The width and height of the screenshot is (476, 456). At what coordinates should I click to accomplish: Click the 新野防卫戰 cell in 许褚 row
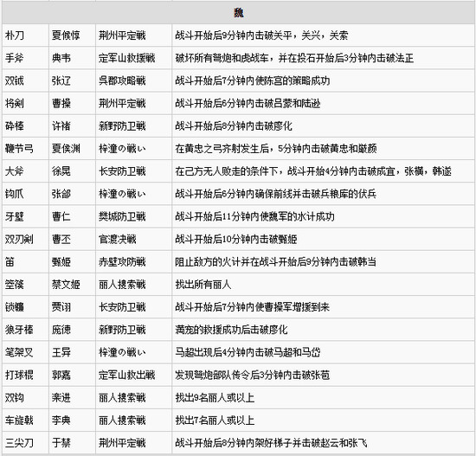point(133,125)
